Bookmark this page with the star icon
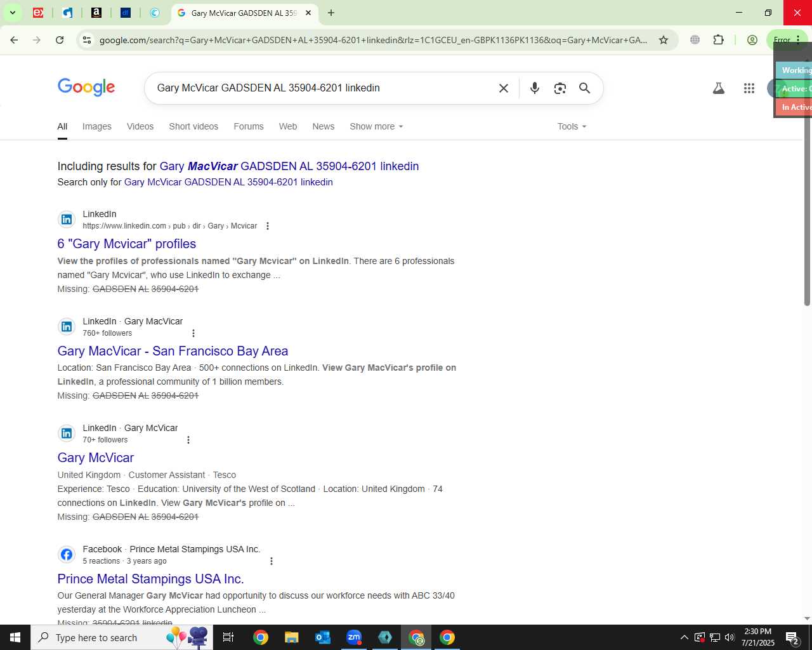 pyautogui.click(x=664, y=40)
